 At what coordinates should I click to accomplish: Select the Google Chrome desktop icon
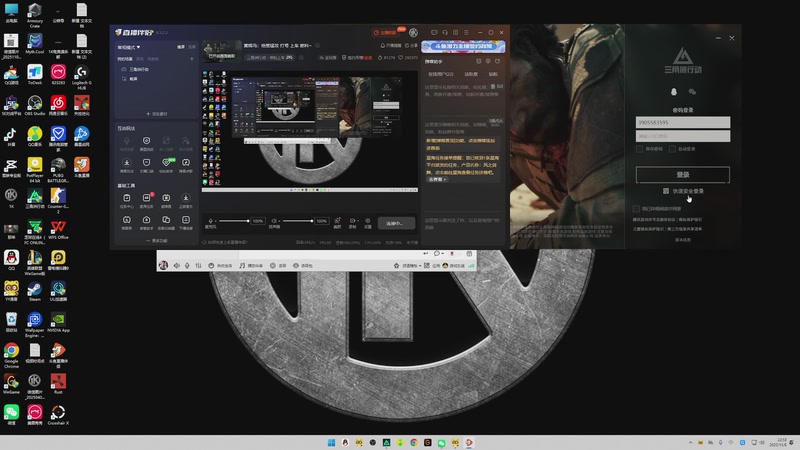click(11, 354)
